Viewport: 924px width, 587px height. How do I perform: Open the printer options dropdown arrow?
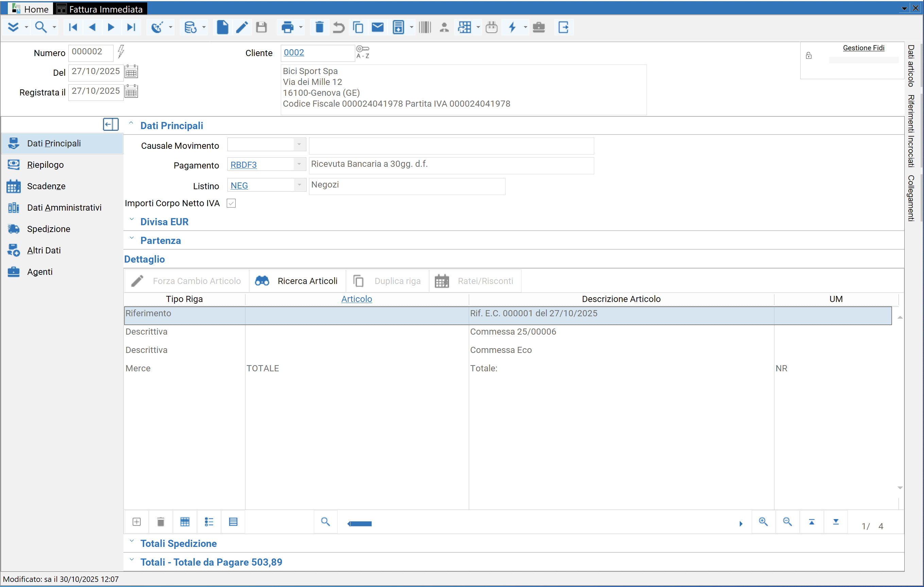301,27
